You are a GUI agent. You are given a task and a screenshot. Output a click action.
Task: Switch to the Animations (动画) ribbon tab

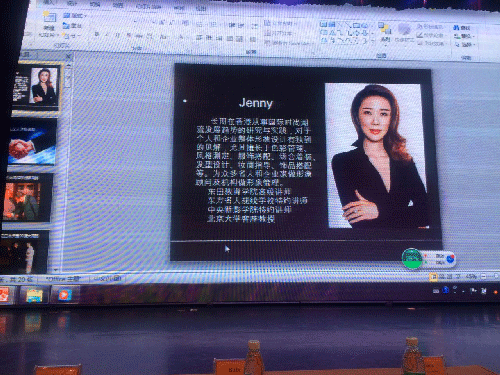118,5
